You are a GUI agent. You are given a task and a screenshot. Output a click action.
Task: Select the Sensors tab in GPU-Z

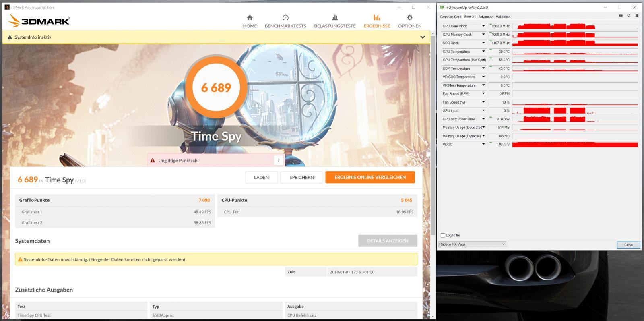point(470,17)
